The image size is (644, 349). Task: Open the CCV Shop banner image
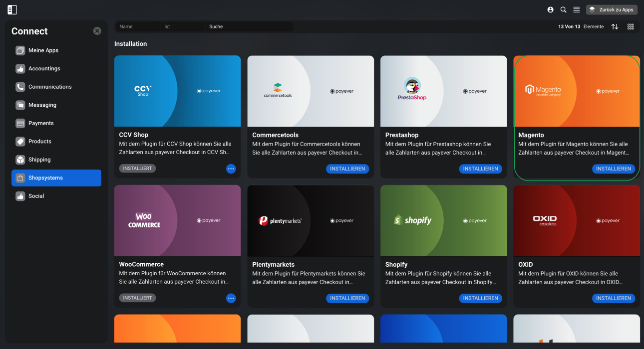pyautogui.click(x=177, y=91)
